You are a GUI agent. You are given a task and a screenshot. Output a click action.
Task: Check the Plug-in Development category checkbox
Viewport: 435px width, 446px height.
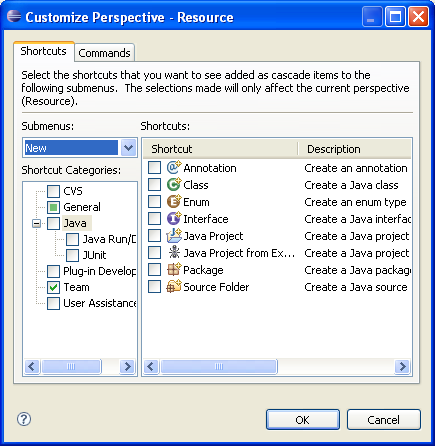coord(53,271)
